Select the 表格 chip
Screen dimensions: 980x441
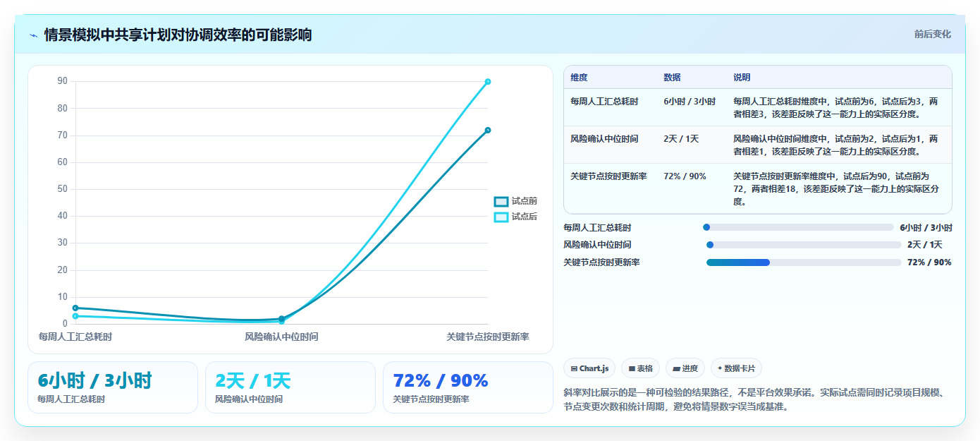tap(640, 368)
